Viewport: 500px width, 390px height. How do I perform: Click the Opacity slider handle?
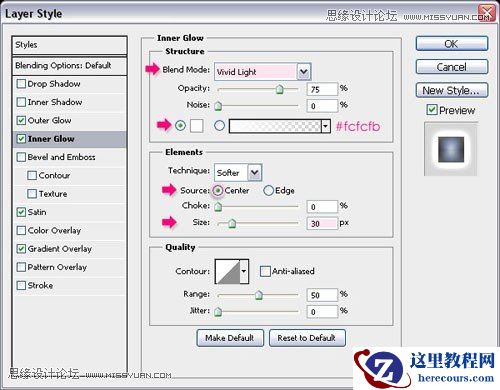click(279, 89)
